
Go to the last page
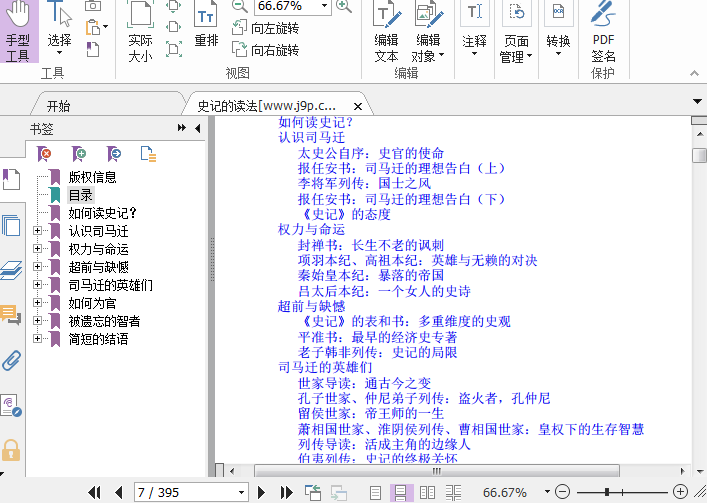coord(286,492)
